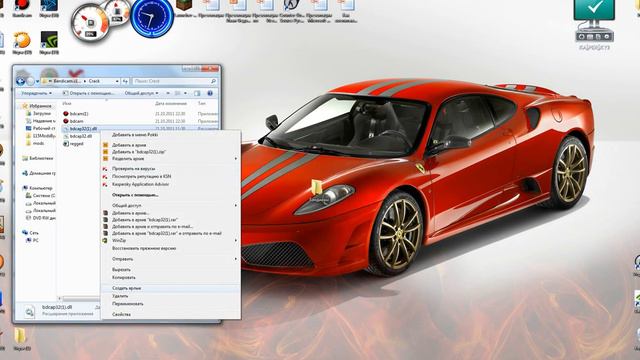Go back with the Explorer back arrow
This screenshot has height=360, width=640.
pyautogui.click(x=20, y=81)
